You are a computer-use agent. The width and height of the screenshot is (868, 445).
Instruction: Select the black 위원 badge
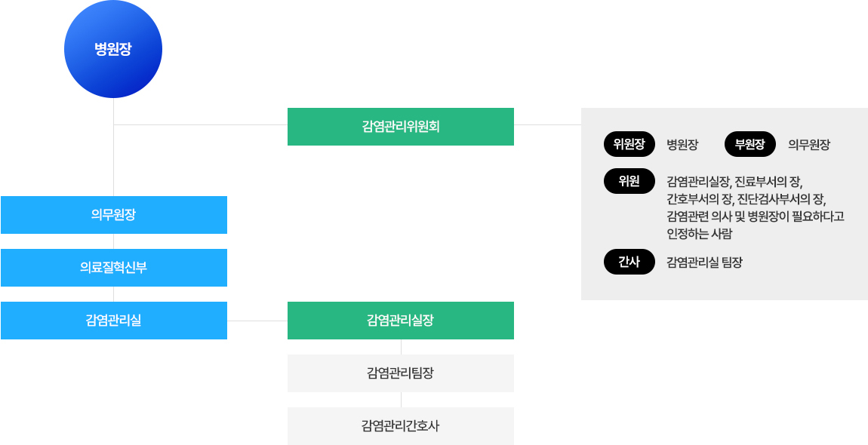[629, 182]
